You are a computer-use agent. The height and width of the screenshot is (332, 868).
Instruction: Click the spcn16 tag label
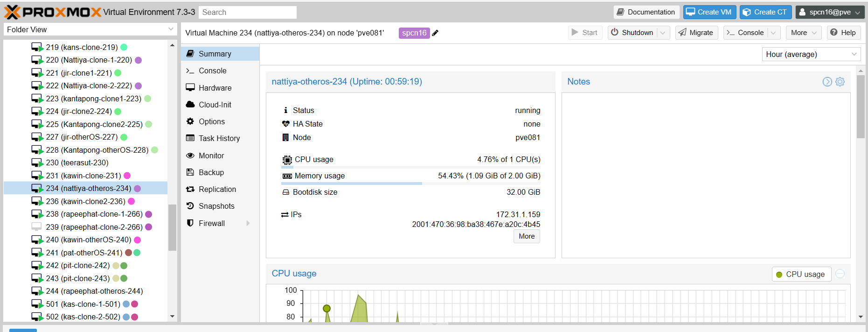(414, 33)
